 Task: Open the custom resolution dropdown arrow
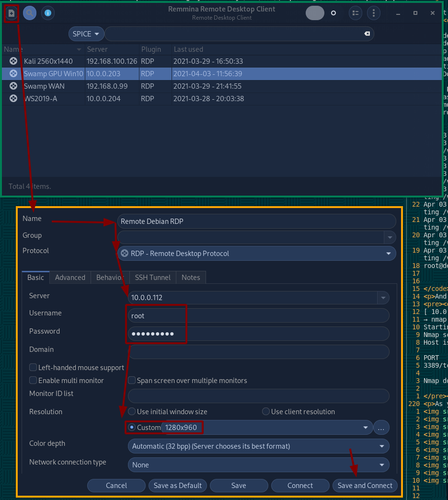pyautogui.click(x=366, y=428)
